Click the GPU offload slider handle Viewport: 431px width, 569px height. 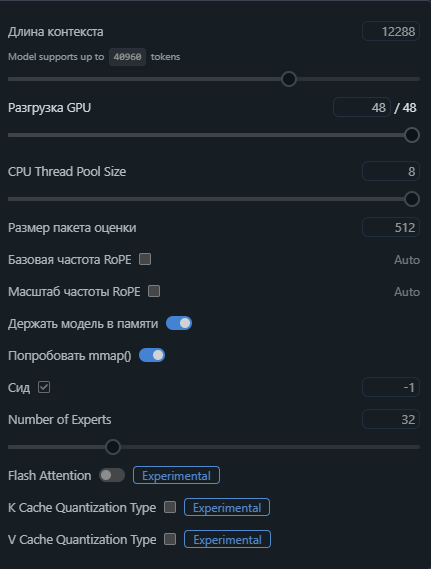[x=412, y=135]
